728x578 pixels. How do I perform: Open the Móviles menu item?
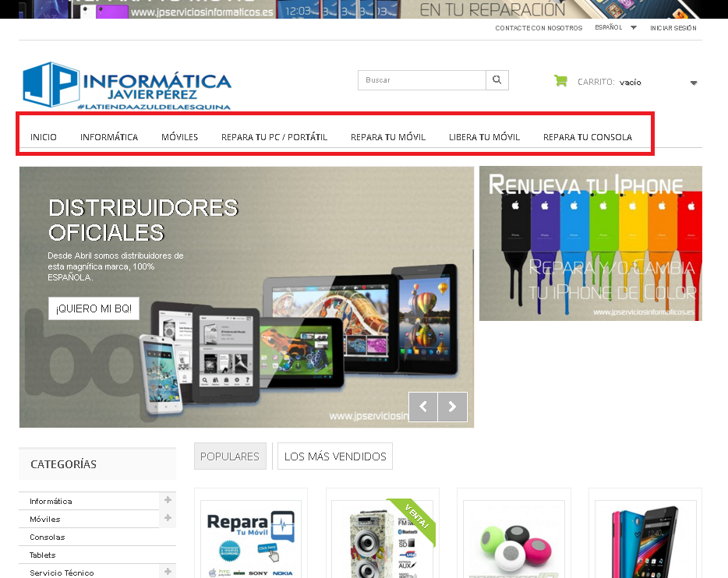point(180,137)
